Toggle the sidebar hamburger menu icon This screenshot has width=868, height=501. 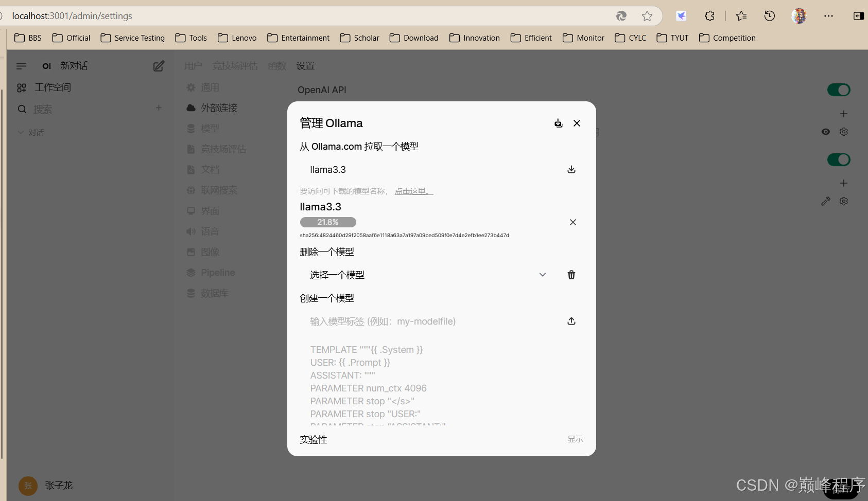pyautogui.click(x=21, y=66)
